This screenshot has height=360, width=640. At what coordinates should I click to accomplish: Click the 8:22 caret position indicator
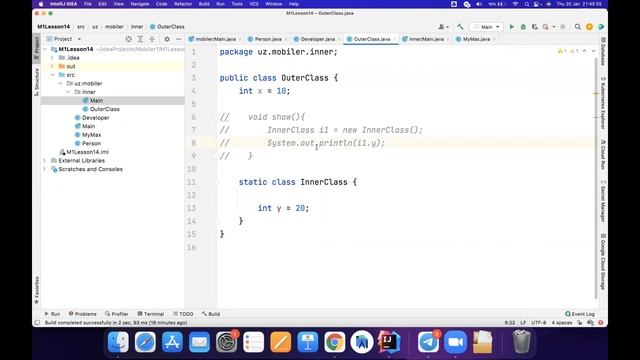tap(510, 322)
